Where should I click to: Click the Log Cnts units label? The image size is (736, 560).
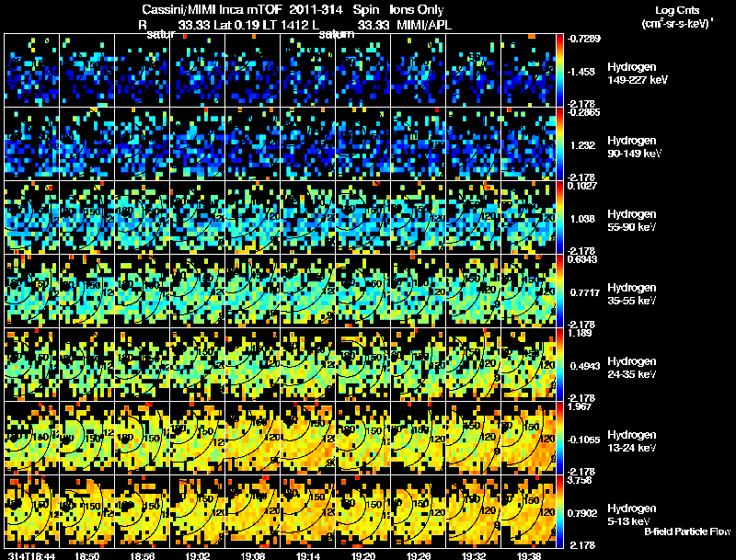(677, 17)
